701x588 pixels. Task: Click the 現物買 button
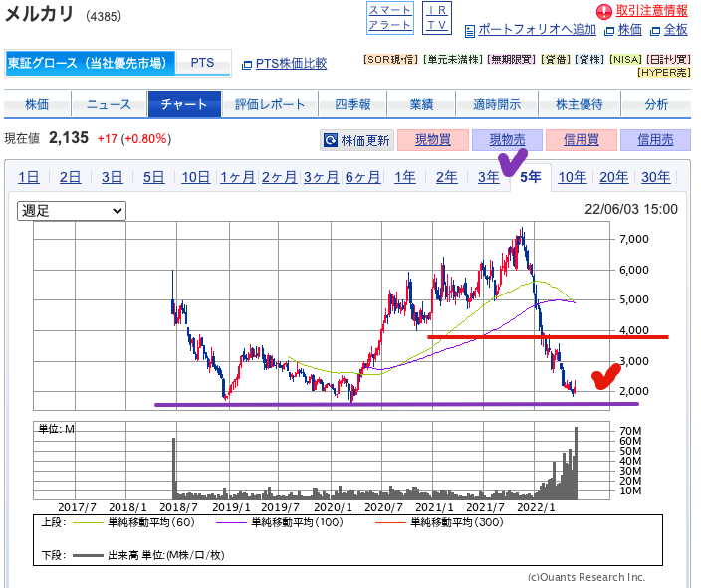click(433, 140)
